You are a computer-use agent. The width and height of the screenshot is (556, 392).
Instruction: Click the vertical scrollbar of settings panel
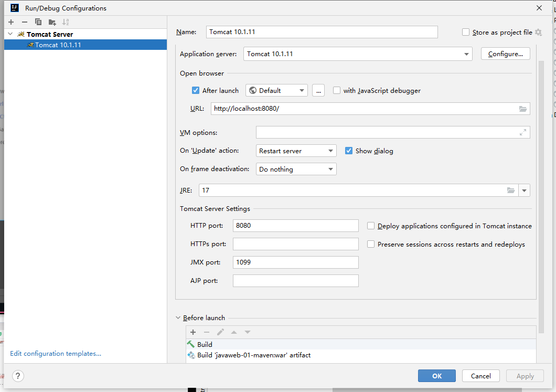(x=541, y=197)
